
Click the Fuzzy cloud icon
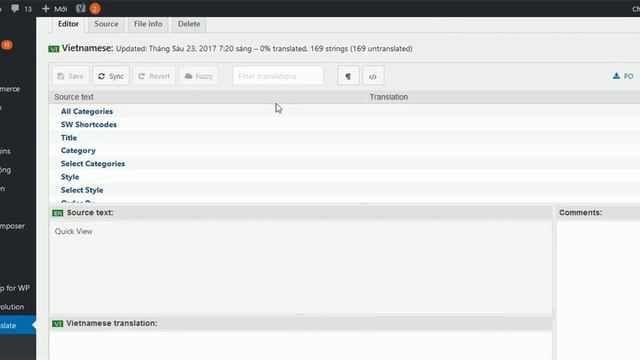coord(189,76)
